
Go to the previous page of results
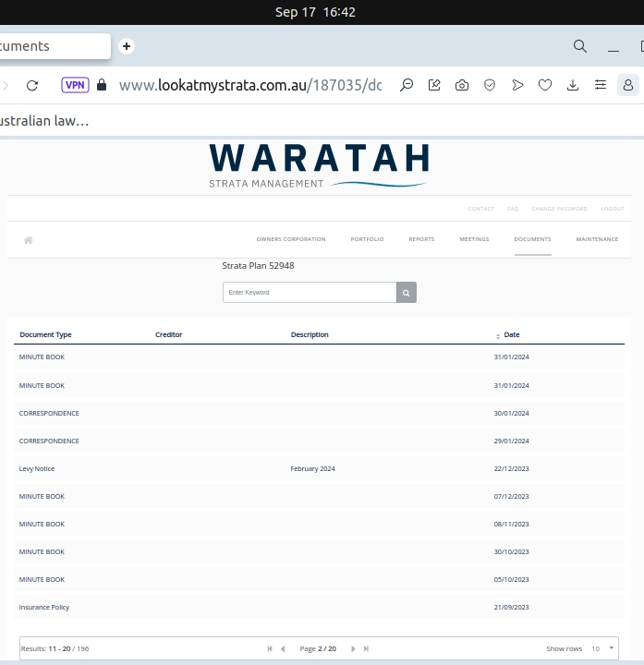tap(283, 649)
